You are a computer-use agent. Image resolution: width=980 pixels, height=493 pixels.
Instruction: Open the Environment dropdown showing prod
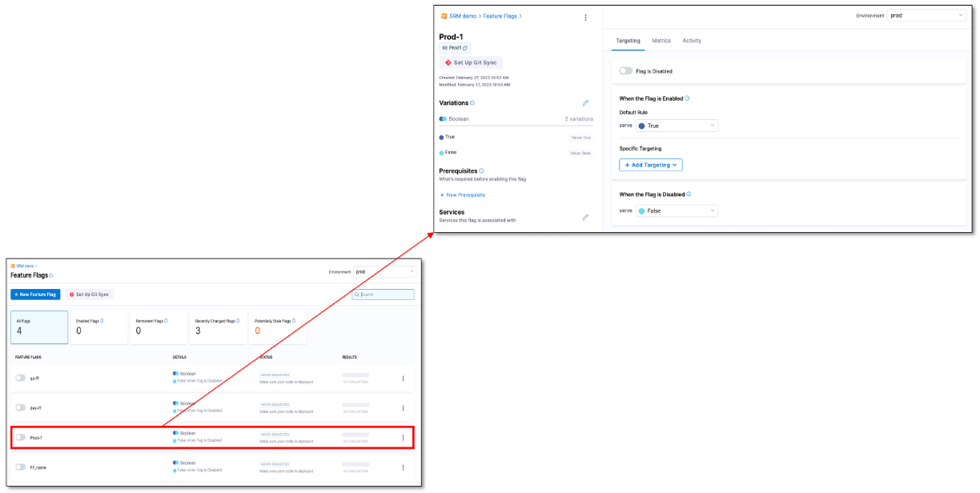[x=926, y=14]
